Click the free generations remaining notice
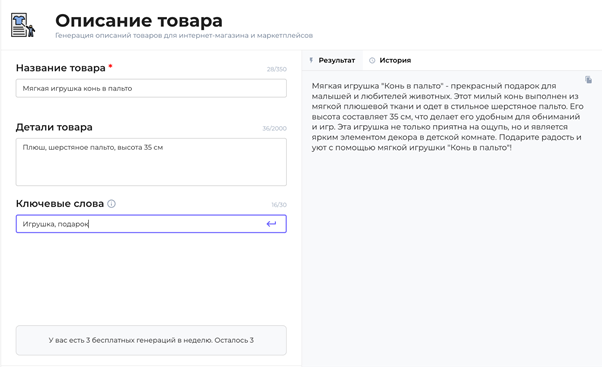The height and width of the screenshot is (367, 602). (x=151, y=340)
